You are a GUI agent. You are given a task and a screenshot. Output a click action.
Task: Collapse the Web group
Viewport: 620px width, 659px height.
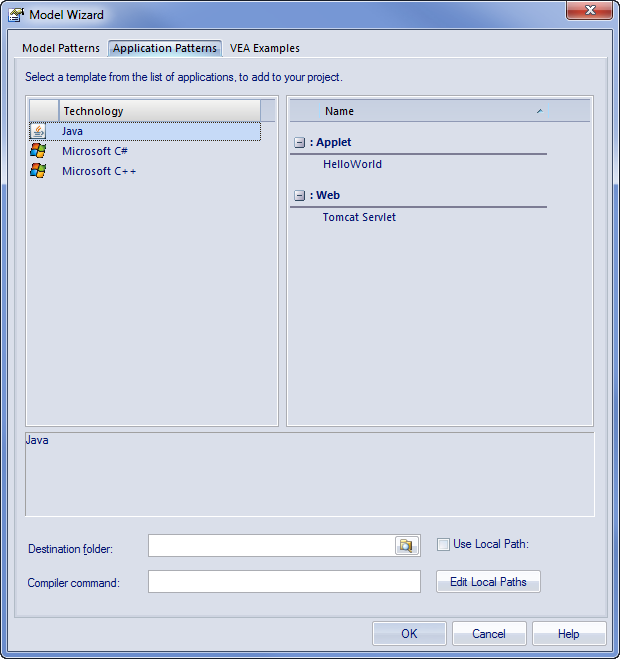300,196
